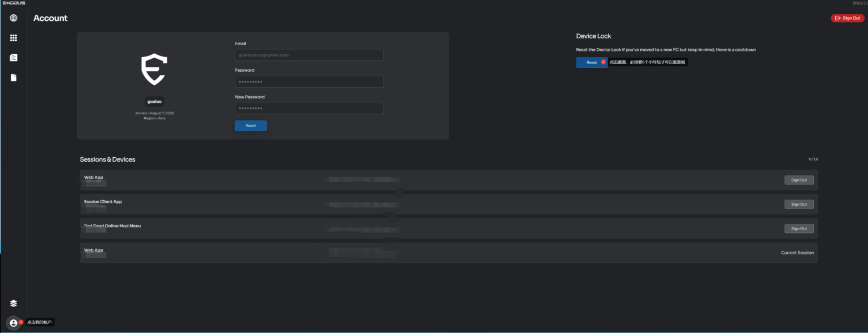Select the New Password input field
The width and height of the screenshot is (868, 333).
(309, 109)
